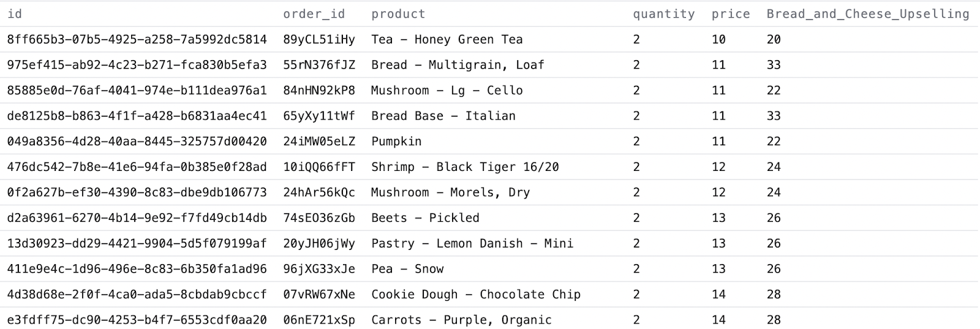Select order ID 84nHN92kP8
This screenshot has height=329, width=980.
pos(318,90)
